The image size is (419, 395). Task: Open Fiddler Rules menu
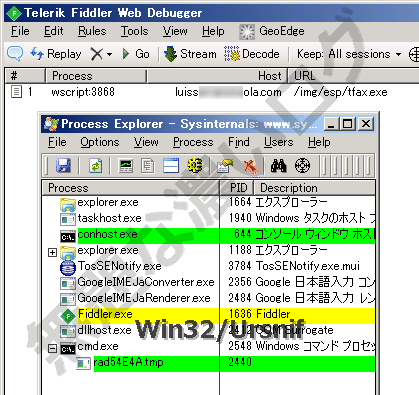(92, 31)
